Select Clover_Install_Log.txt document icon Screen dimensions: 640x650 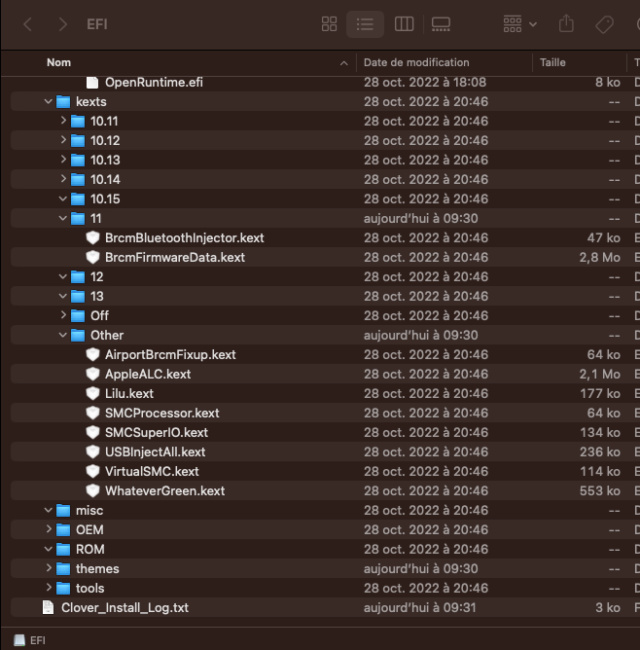(48, 608)
